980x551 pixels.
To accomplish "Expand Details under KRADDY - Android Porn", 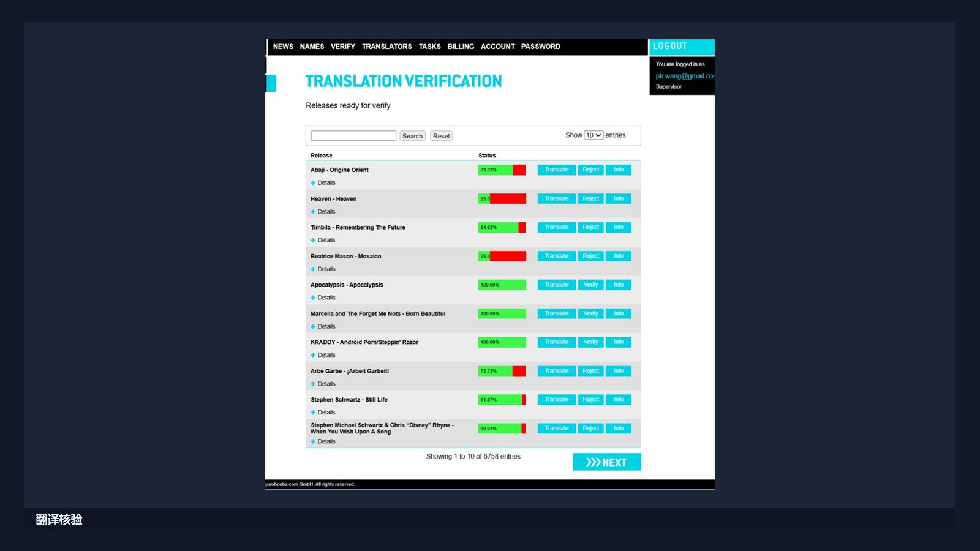I will pos(323,355).
